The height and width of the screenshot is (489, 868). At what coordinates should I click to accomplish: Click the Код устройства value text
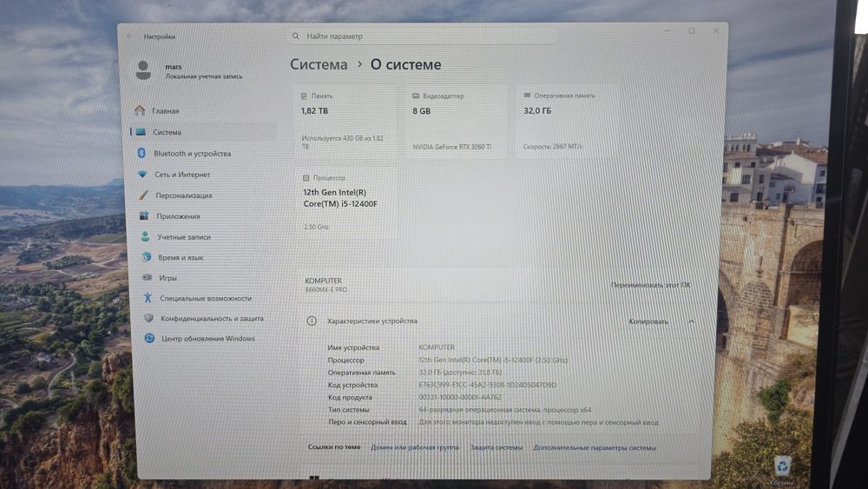(x=488, y=385)
